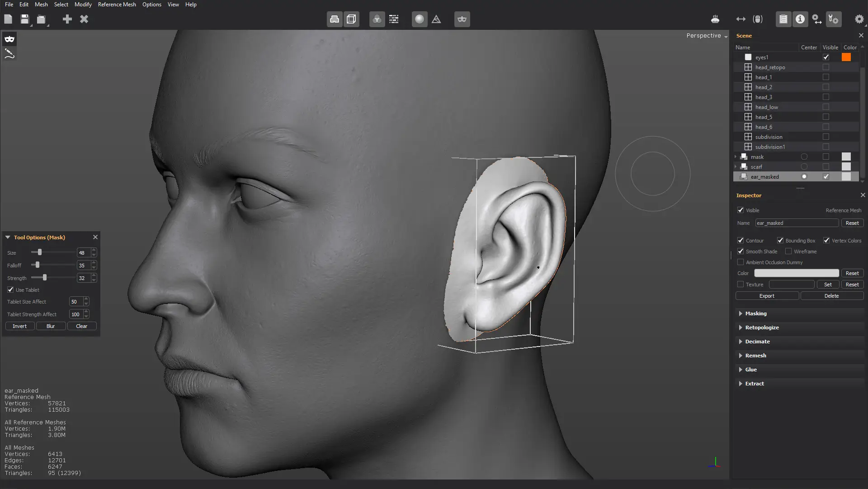
Task: Select the mask tool icon in toolbar
Action: [x=462, y=19]
